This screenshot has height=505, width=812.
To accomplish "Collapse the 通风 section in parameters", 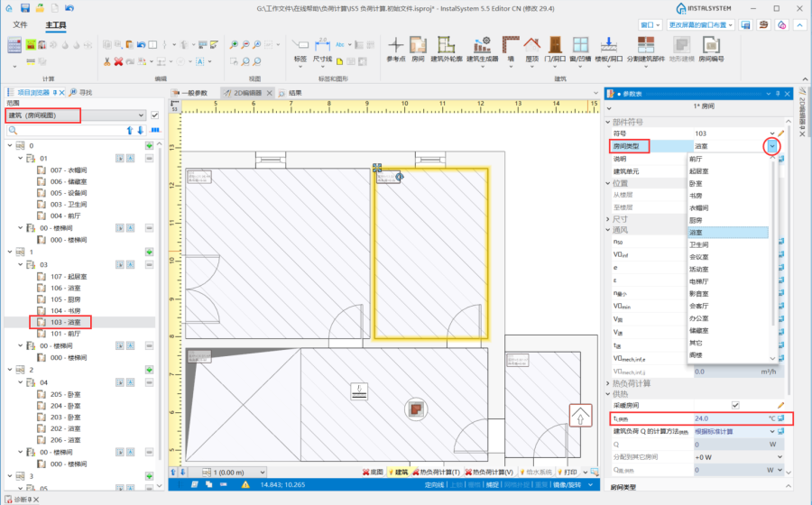I will click(x=607, y=230).
